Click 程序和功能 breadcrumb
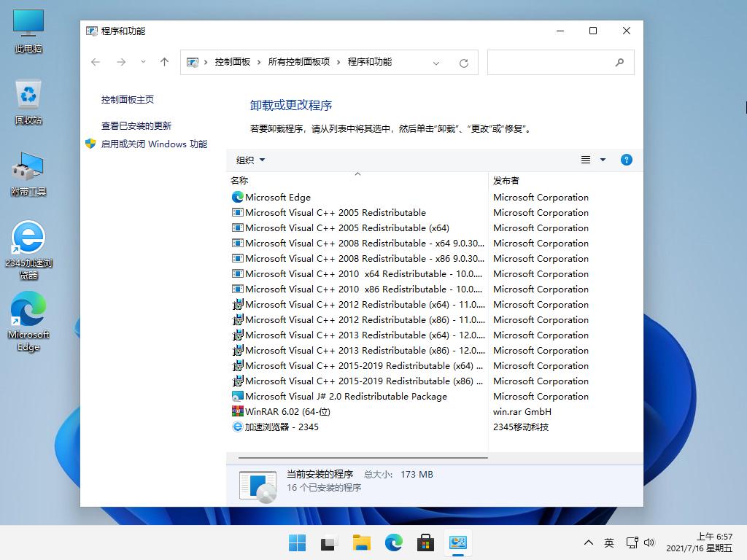The height and width of the screenshot is (560, 747). click(x=370, y=62)
